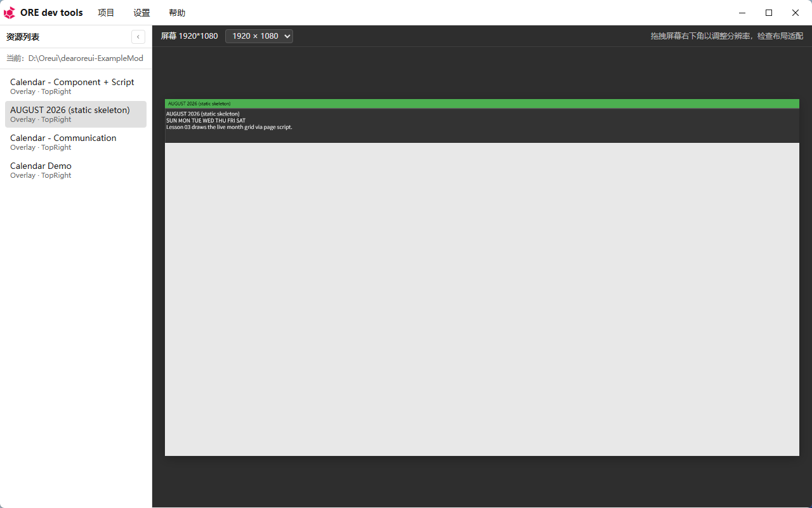812x508 pixels.
Task: Click the 资源列表 panel title
Action: pyautogui.click(x=23, y=37)
